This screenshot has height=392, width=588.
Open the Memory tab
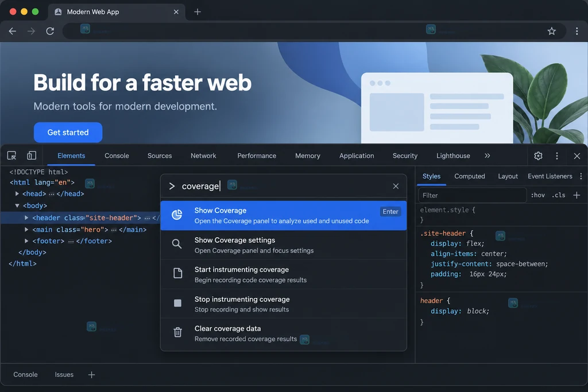[x=308, y=156]
